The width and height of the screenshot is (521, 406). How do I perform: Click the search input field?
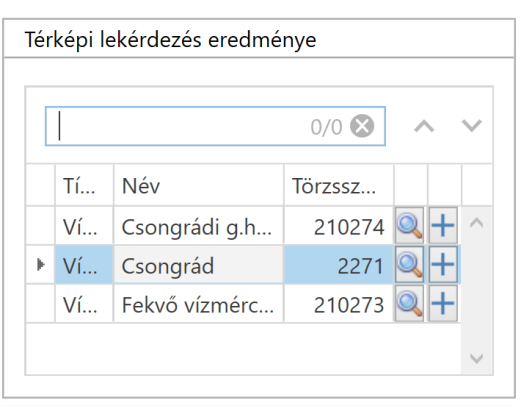click(215, 126)
